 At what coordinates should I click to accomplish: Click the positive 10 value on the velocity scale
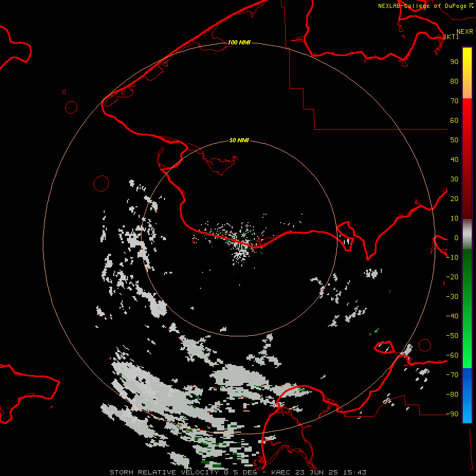click(x=454, y=218)
